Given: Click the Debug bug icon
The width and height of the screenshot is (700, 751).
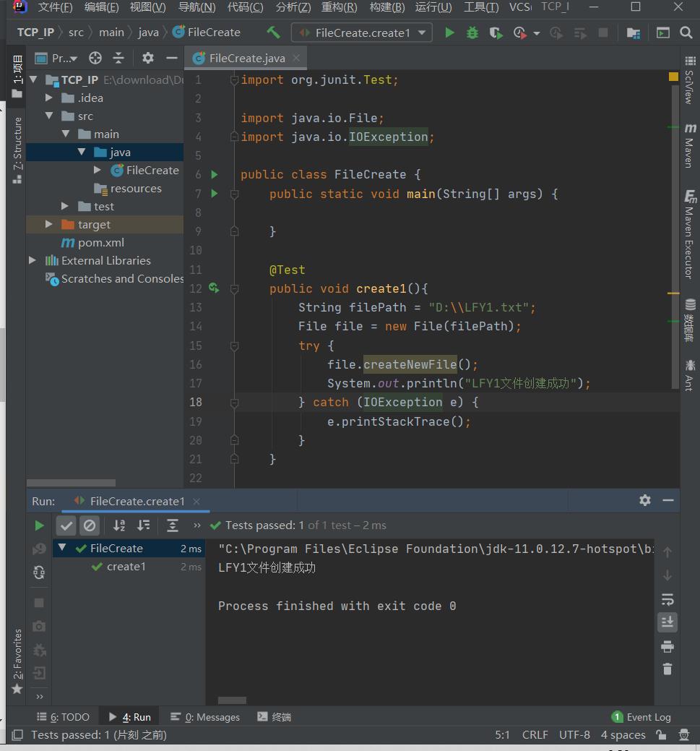Looking at the screenshot, I should pyautogui.click(x=472, y=33).
